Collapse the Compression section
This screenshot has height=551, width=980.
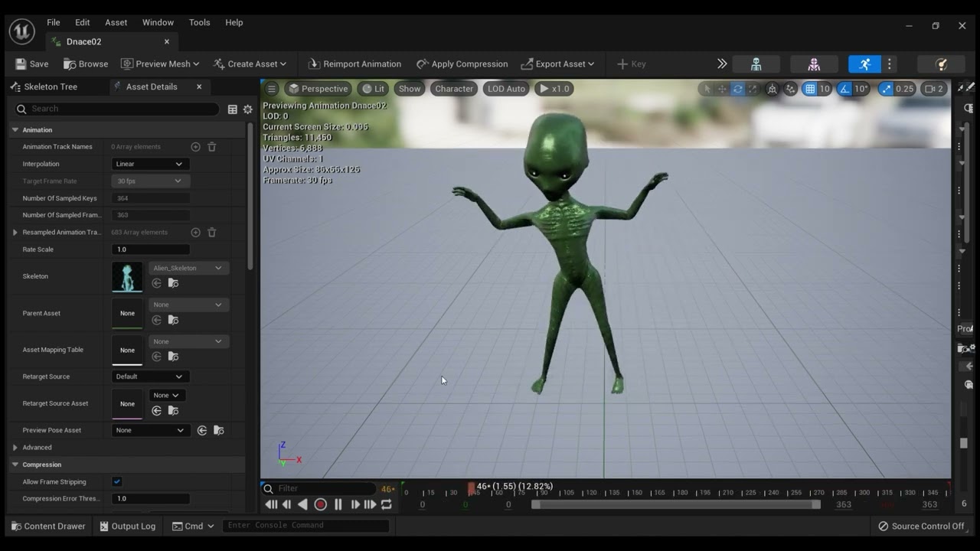click(x=15, y=465)
